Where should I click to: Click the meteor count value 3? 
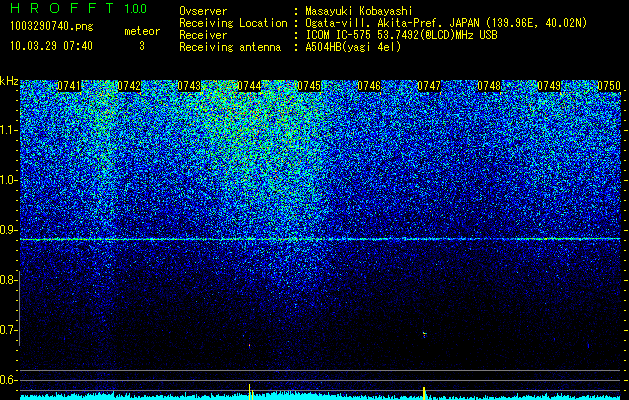(142, 46)
